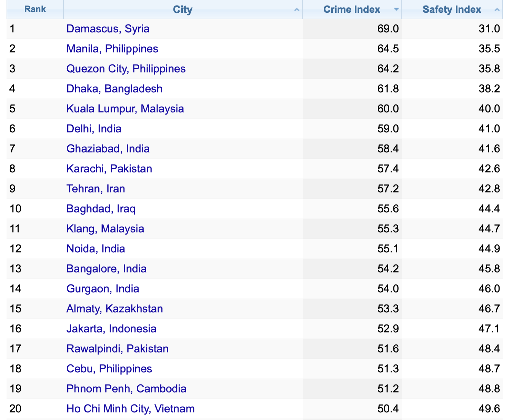Viewport: 513px width, 420px height.
Task: Select crime index value 64.2 for Quezon City
Action: tap(388, 69)
